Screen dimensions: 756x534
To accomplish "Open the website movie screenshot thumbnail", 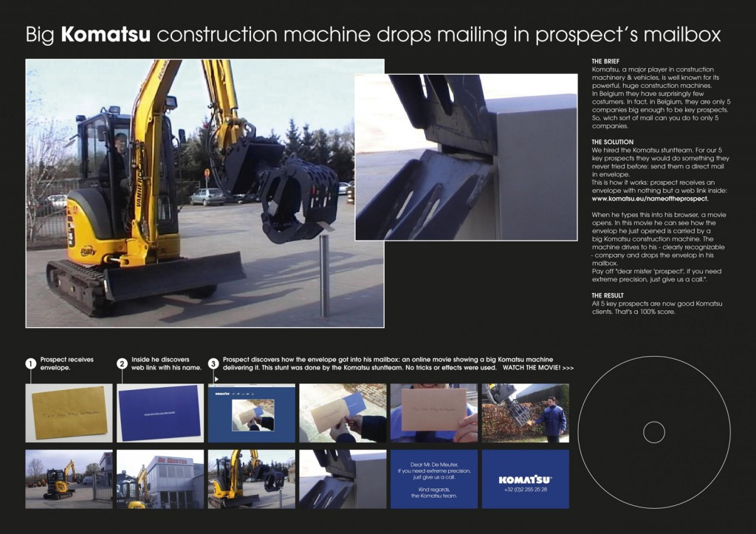I will tap(252, 413).
